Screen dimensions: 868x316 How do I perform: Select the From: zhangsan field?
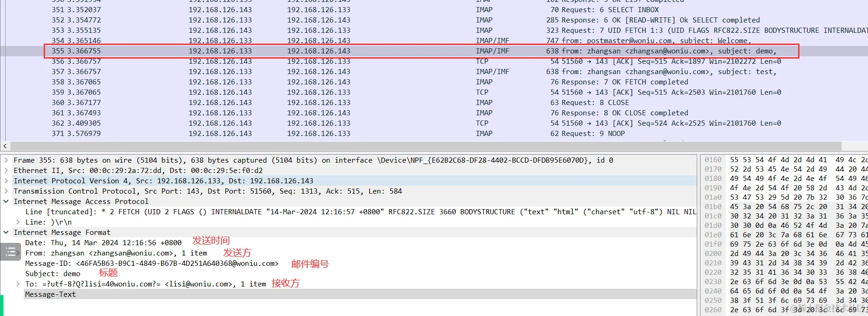[116, 253]
